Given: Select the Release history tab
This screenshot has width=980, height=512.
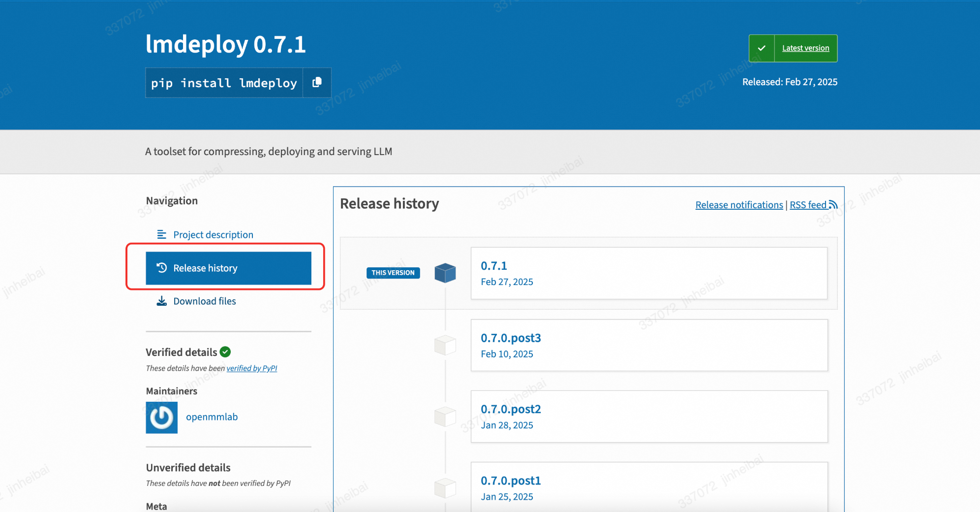Looking at the screenshot, I should click(229, 268).
